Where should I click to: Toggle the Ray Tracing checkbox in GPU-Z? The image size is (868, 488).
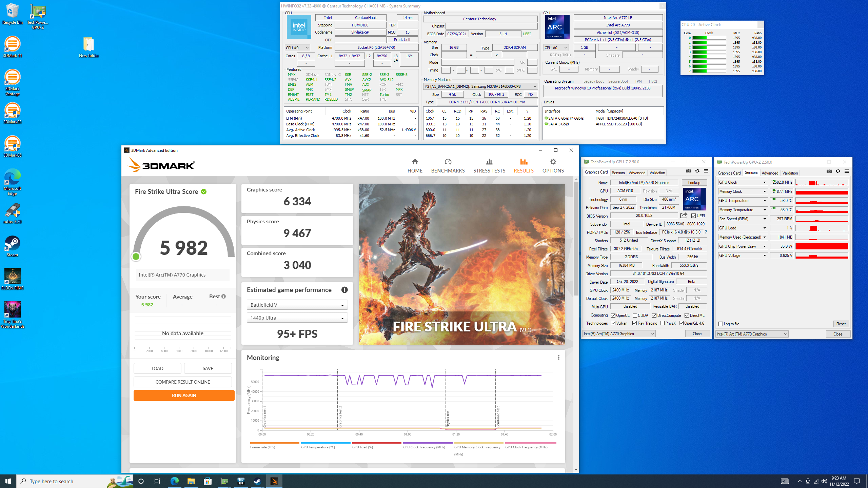tap(634, 323)
